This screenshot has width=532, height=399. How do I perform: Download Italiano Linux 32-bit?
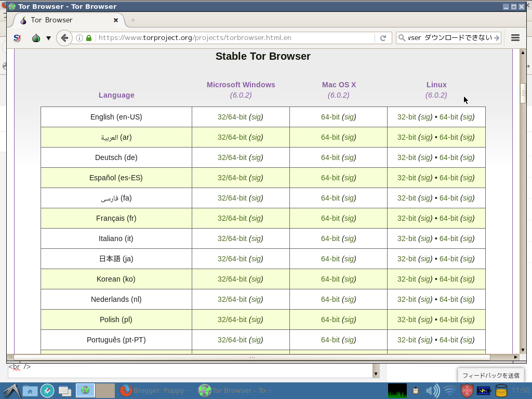406,238
